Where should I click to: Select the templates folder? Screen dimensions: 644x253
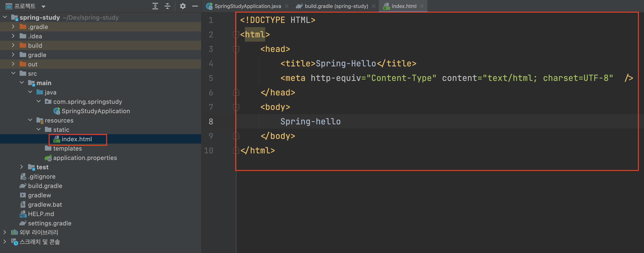[67, 148]
